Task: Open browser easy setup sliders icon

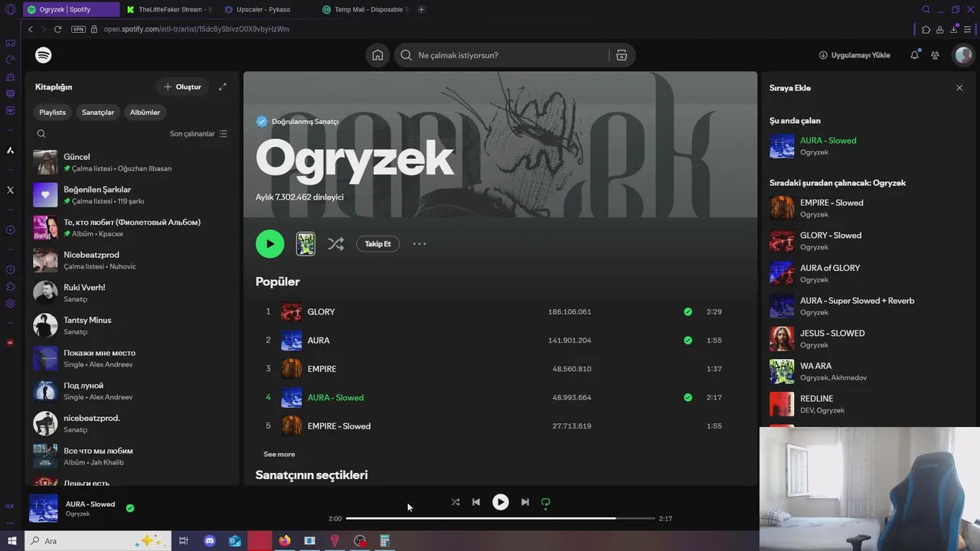Action: click(967, 29)
